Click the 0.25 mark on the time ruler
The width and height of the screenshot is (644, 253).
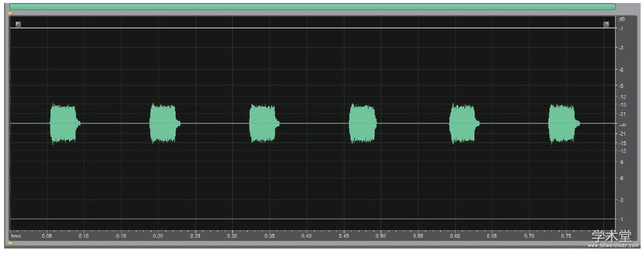[x=195, y=236]
